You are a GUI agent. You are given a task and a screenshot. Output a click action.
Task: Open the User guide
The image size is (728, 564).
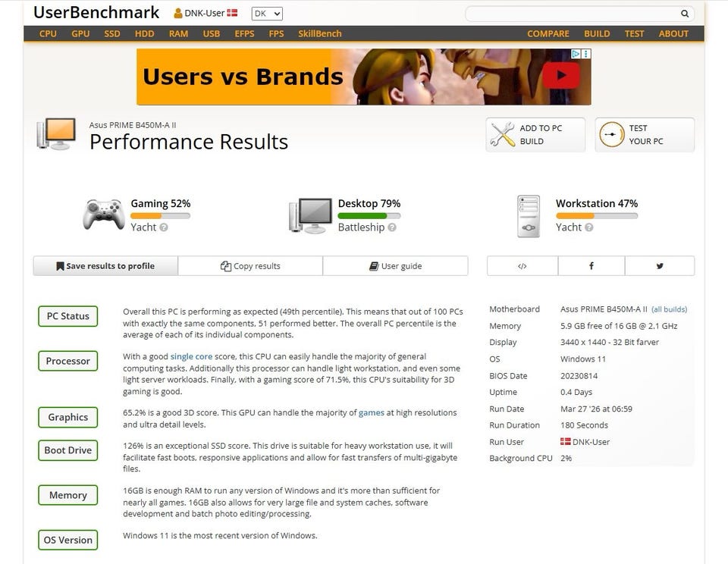(x=396, y=266)
